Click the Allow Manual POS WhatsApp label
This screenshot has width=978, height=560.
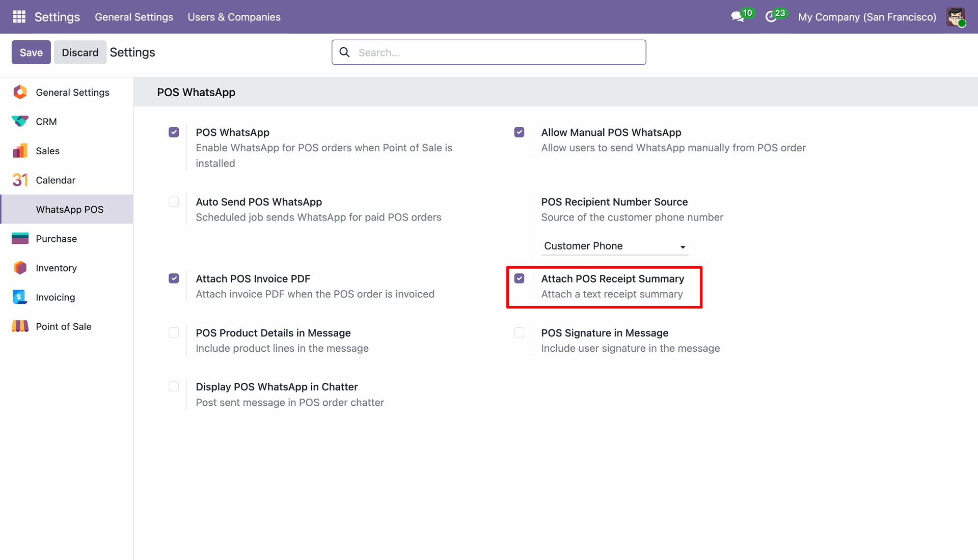[x=611, y=132]
